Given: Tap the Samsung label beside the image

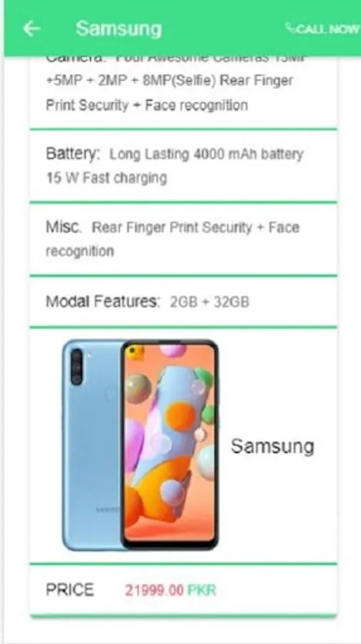Looking at the screenshot, I should [273, 446].
